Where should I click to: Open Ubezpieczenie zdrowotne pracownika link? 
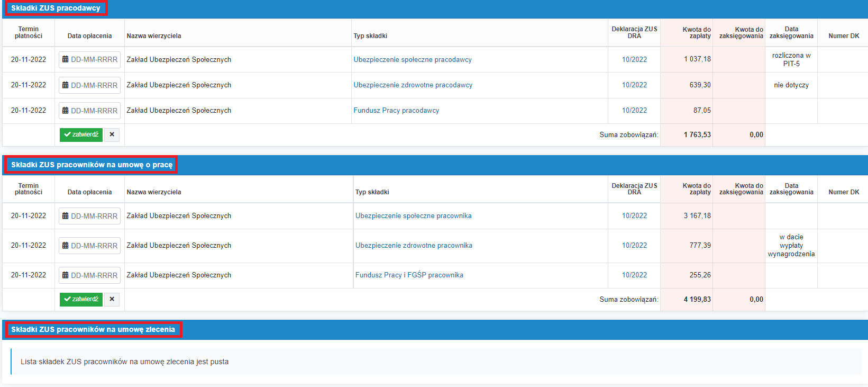click(x=414, y=246)
